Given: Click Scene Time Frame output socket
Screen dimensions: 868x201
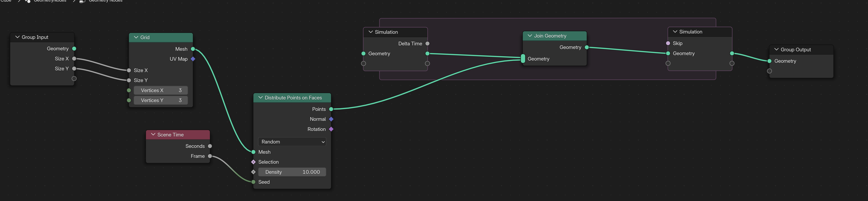Looking at the screenshot, I should [210, 156].
